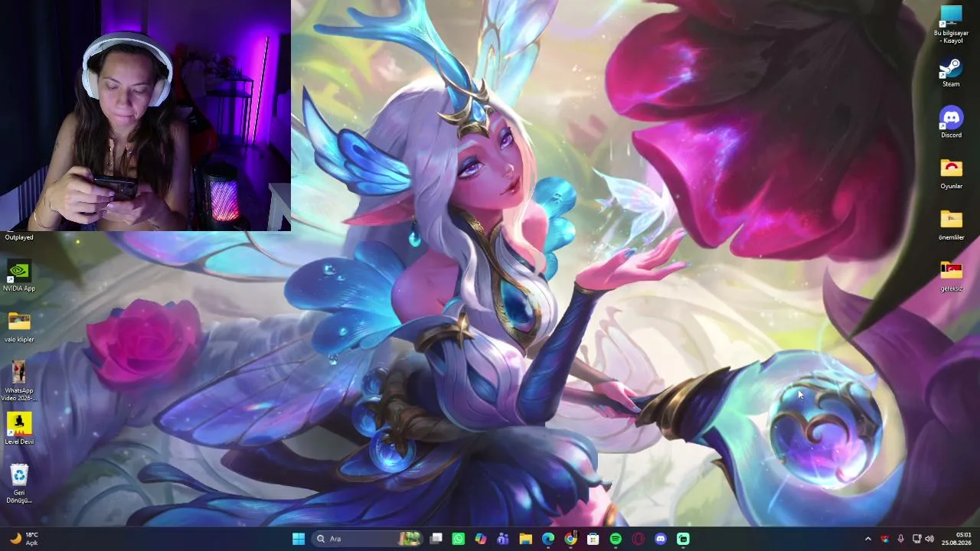Image resolution: width=980 pixels, height=551 pixels.
Task: Click the Outplayed label on desktop
Action: [x=19, y=237]
